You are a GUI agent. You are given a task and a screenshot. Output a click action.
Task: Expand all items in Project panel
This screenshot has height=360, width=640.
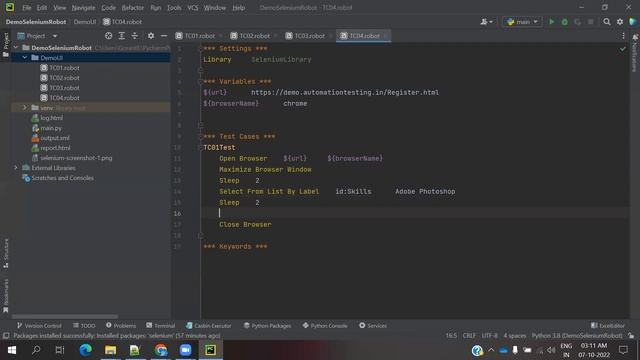(121, 36)
